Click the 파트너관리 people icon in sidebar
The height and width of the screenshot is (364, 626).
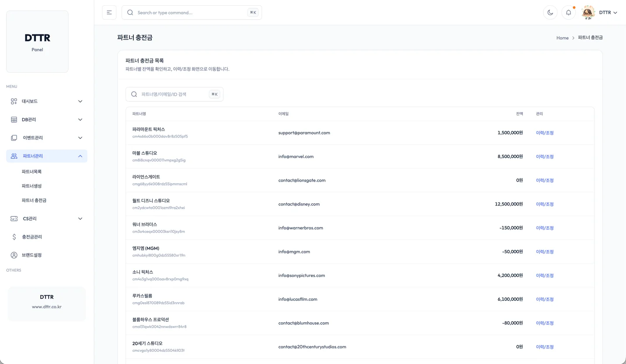coord(14,156)
